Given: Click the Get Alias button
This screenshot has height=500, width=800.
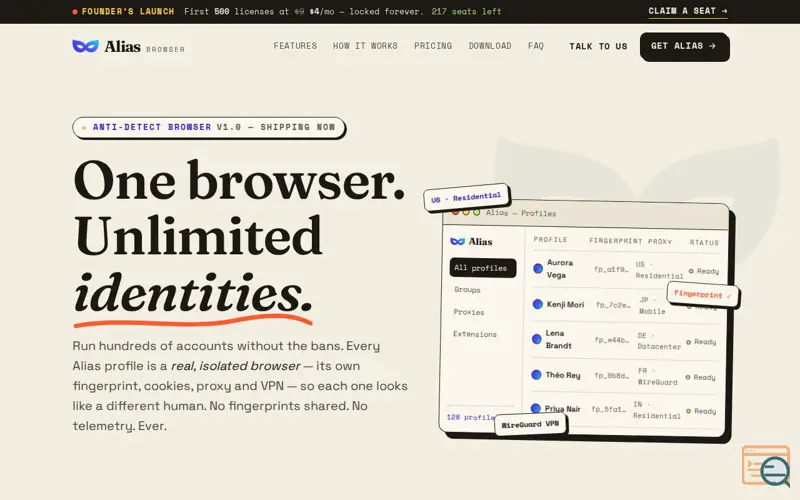Looking at the screenshot, I should tap(685, 46).
